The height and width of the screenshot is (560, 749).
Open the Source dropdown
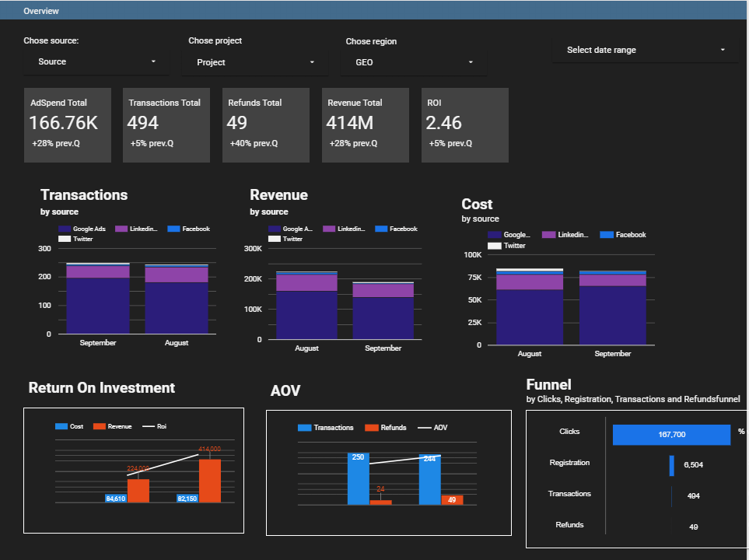click(93, 61)
